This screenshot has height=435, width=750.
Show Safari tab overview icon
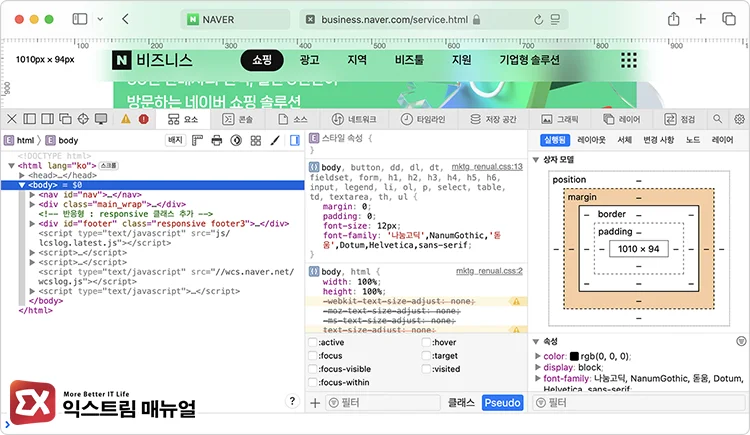coord(728,19)
